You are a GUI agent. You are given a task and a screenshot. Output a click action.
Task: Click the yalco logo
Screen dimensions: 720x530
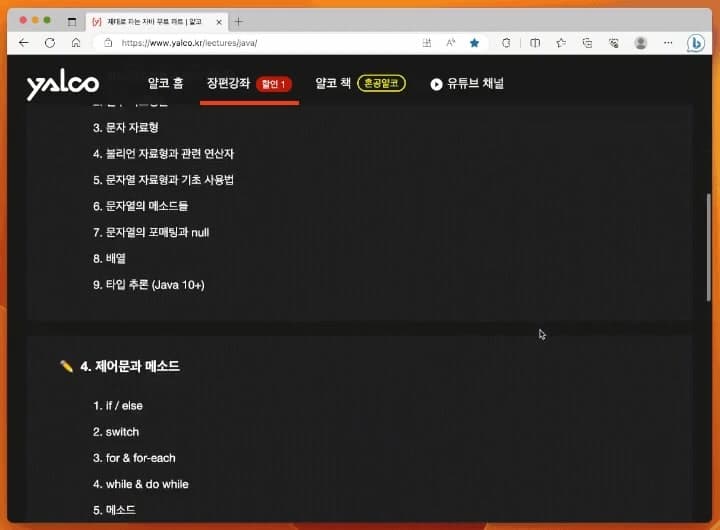click(x=62, y=84)
